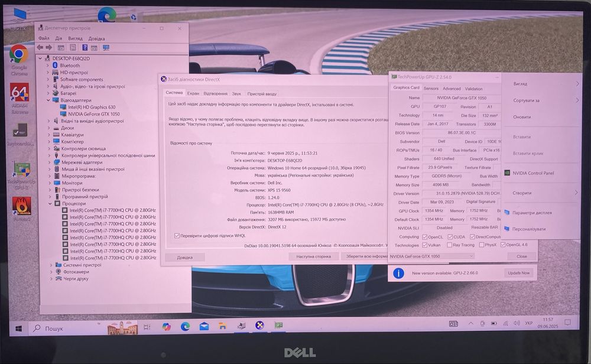Screen dimensions: 591x364
Task: Open GPU selection dropdown in GPU-Z
Action: pyautogui.click(x=431, y=256)
